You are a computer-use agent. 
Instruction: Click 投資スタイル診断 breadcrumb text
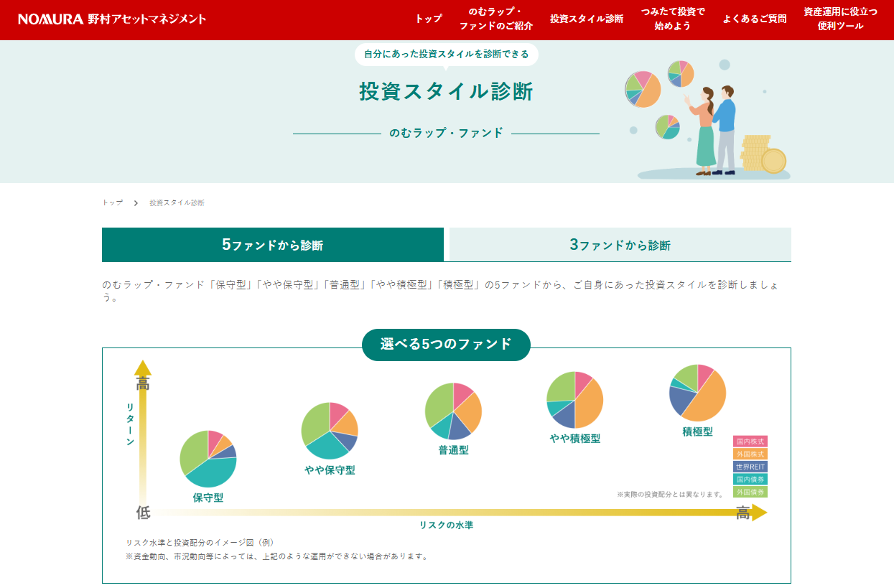coord(177,203)
